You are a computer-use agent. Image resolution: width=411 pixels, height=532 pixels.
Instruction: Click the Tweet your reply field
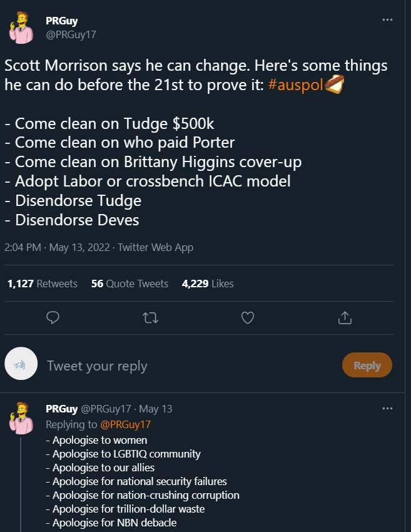tap(188, 366)
